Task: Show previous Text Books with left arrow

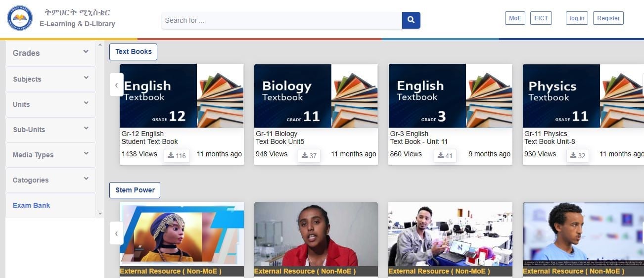Action: pyautogui.click(x=116, y=85)
